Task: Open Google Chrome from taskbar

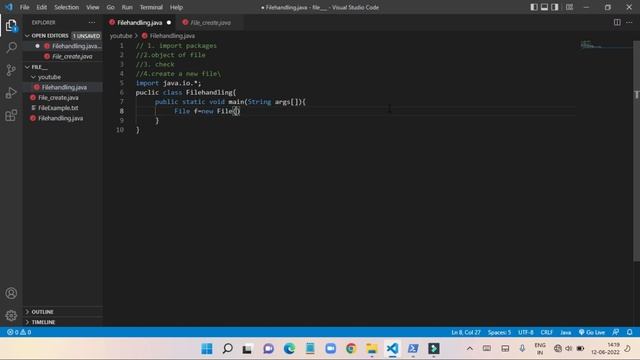Action: [351, 349]
